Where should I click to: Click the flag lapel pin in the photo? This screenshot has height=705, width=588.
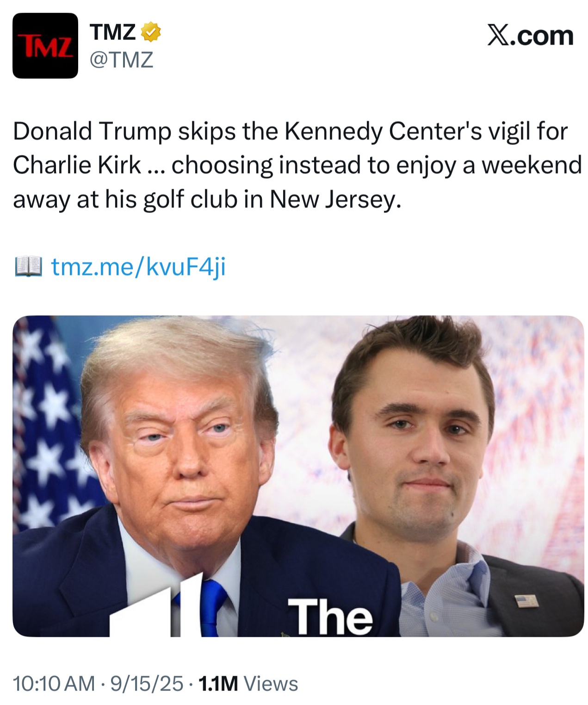[527, 601]
